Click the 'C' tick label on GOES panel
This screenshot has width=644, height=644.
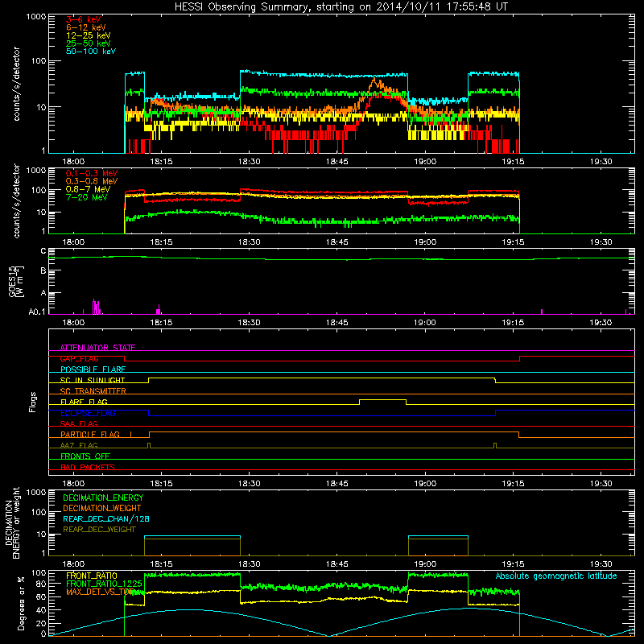[x=43, y=251]
